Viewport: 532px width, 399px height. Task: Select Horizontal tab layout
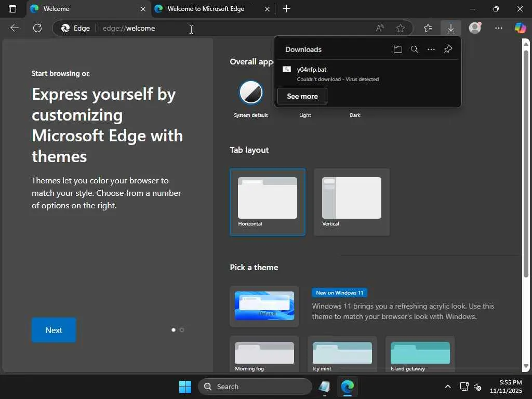268,202
